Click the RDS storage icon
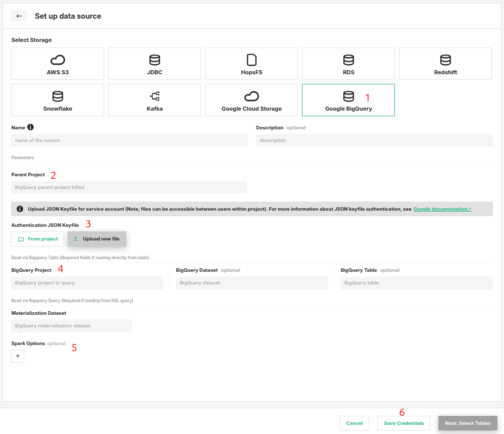This screenshot has width=504, height=434. pyautogui.click(x=348, y=59)
